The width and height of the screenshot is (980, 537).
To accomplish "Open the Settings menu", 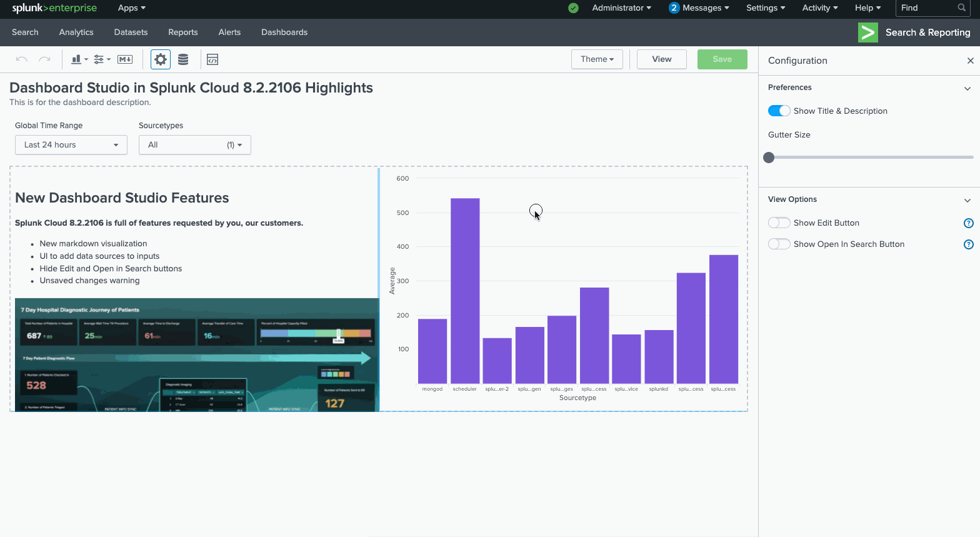I will 765,8.
